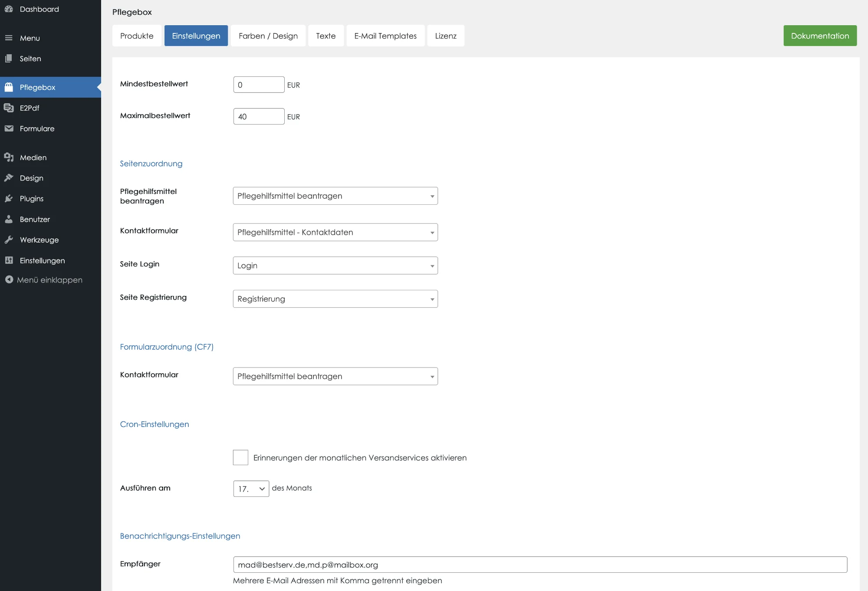The image size is (868, 591).
Task: Open the Seite Registrierung dropdown
Action: [335, 299]
